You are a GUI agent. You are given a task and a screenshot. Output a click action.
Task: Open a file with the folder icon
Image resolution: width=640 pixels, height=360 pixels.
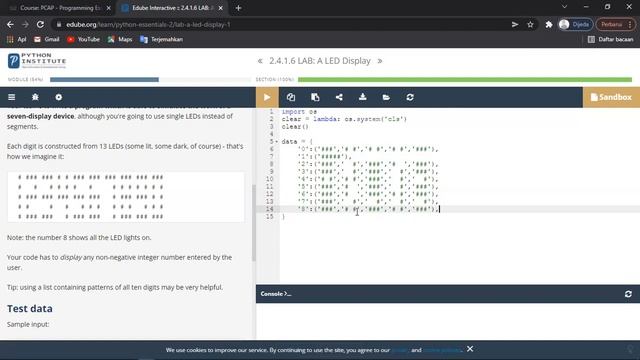click(386, 97)
